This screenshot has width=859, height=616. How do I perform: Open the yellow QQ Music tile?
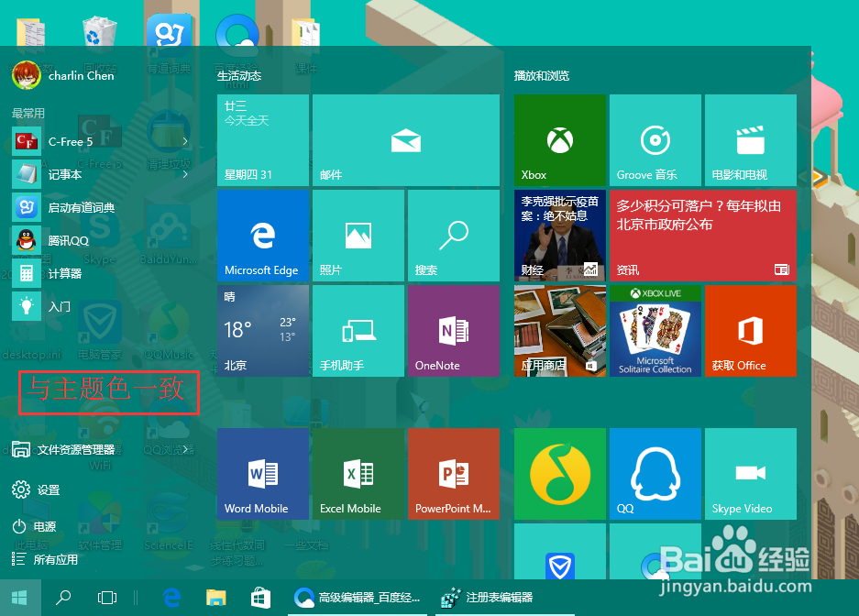point(560,474)
